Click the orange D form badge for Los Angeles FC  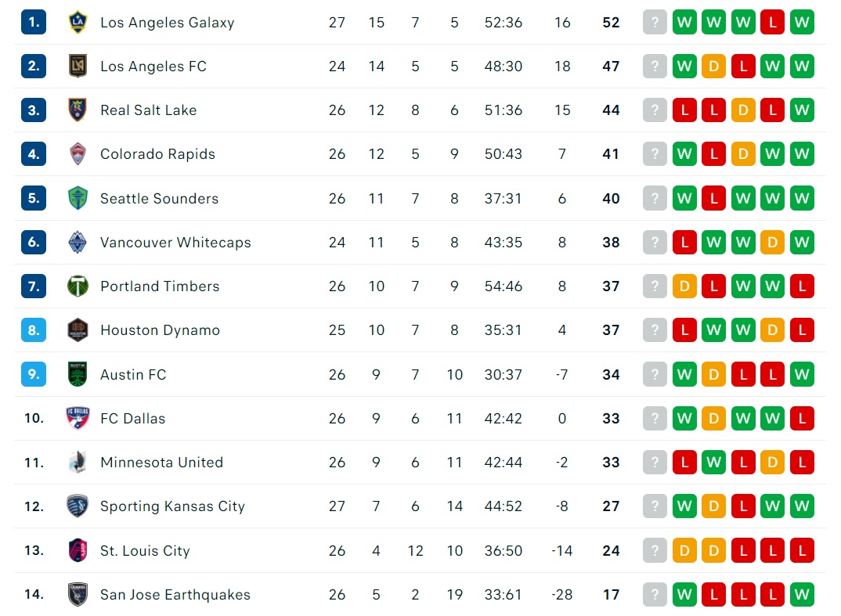[714, 66]
